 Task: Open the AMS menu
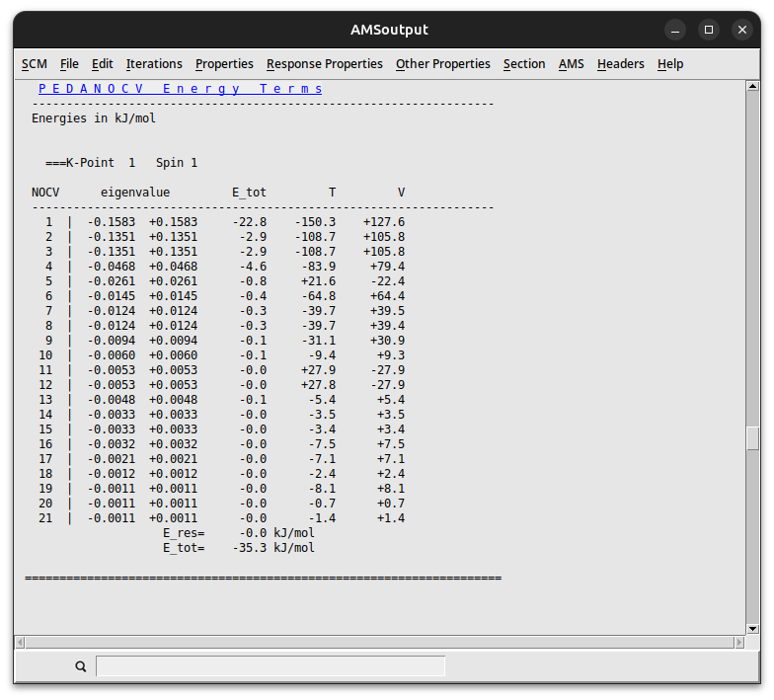pyautogui.click(x=571, y=64)
